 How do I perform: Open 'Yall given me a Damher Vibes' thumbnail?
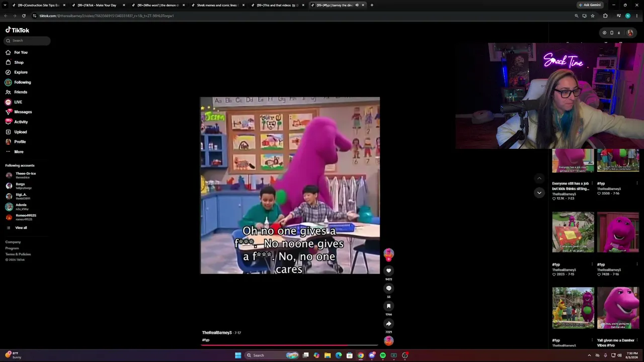click(618, 308)
